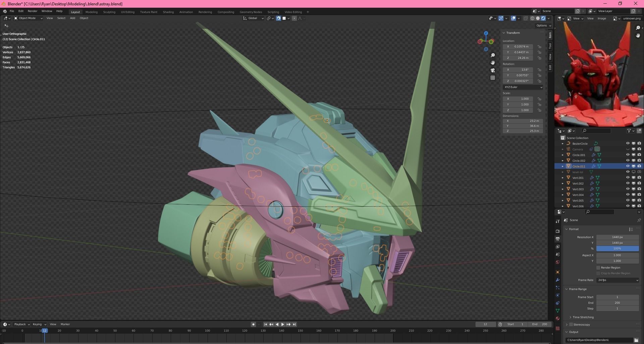Image resolution: width=644 pixels, height=344 pixels.
Task: Jump to the animation end frame
Action: coord(294,324)
